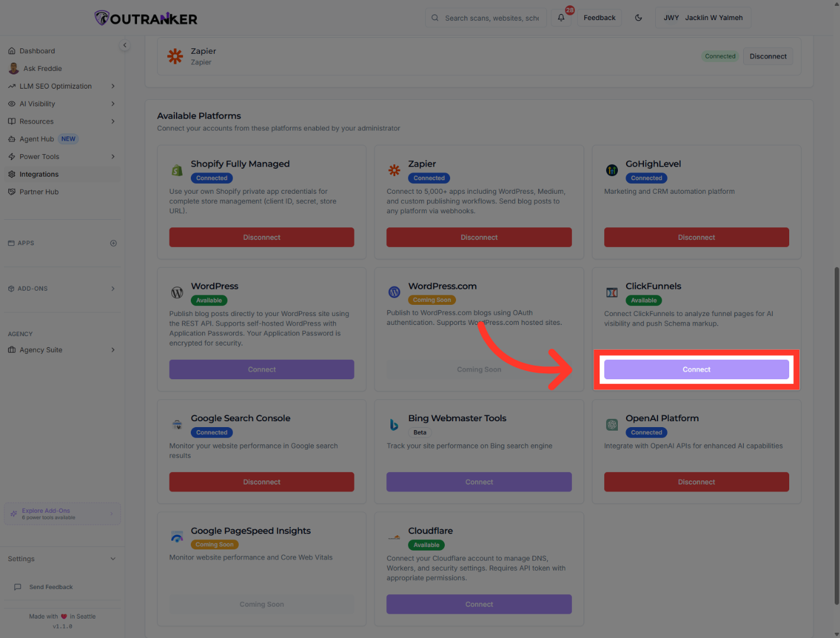The image size is (840, 638).
Task: Click the OpenAI Platform icon
Action: [x=612, y=425]
